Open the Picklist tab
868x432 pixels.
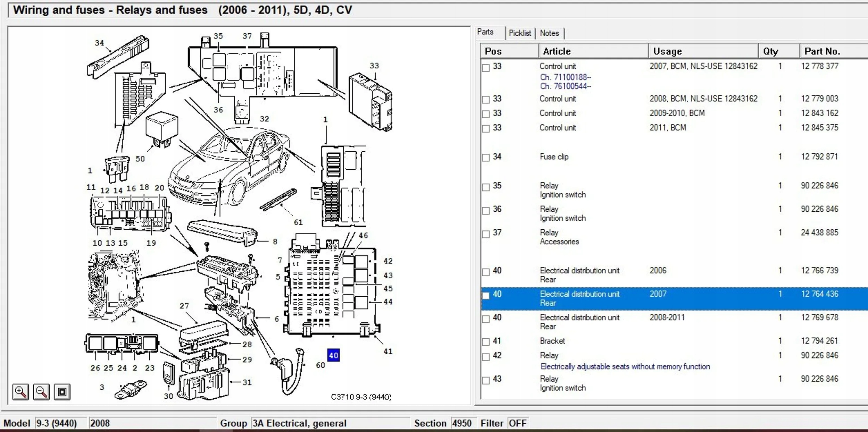click(x=519, y=33)
